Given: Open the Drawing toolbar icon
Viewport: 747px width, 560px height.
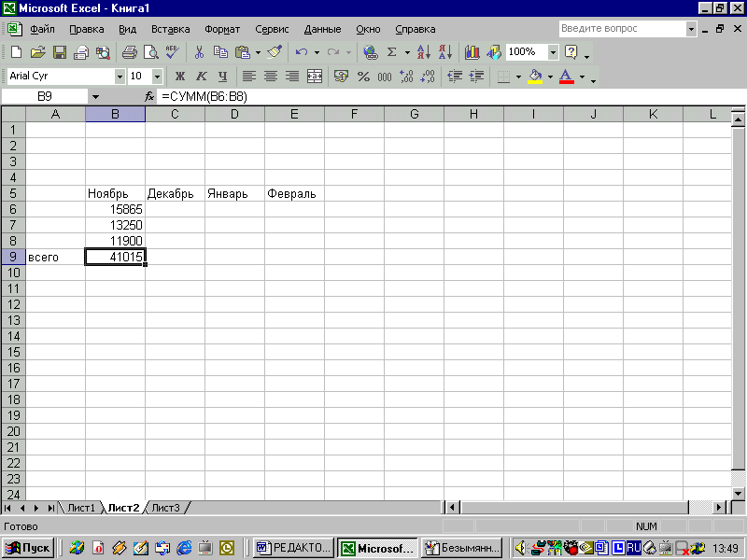Looking at the screenshot, I should (494, 52).
